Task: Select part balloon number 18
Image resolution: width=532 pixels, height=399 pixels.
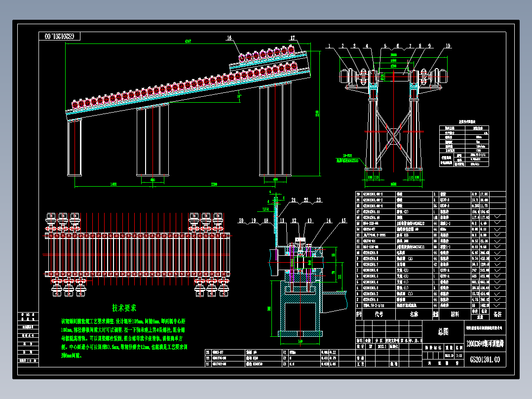Action: point(266,220)
